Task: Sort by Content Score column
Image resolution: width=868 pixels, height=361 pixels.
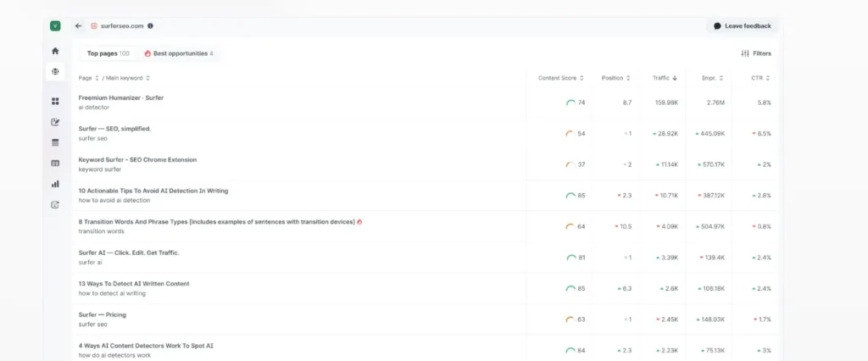Action: click(561, 78)
